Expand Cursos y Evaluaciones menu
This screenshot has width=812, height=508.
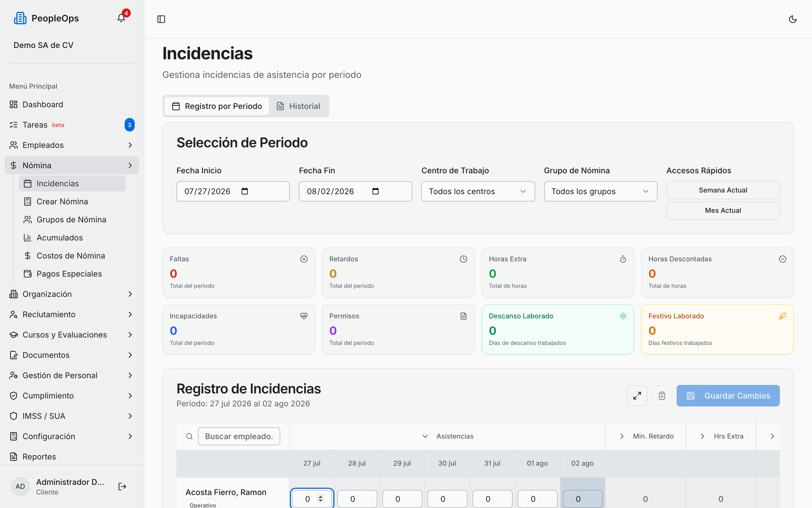[72, 335]
